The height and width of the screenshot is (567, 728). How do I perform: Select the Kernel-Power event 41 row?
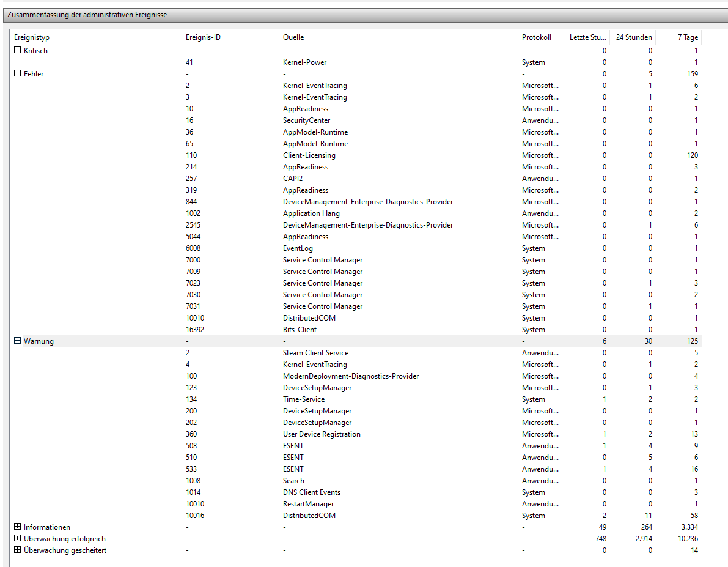coord(356,62)
